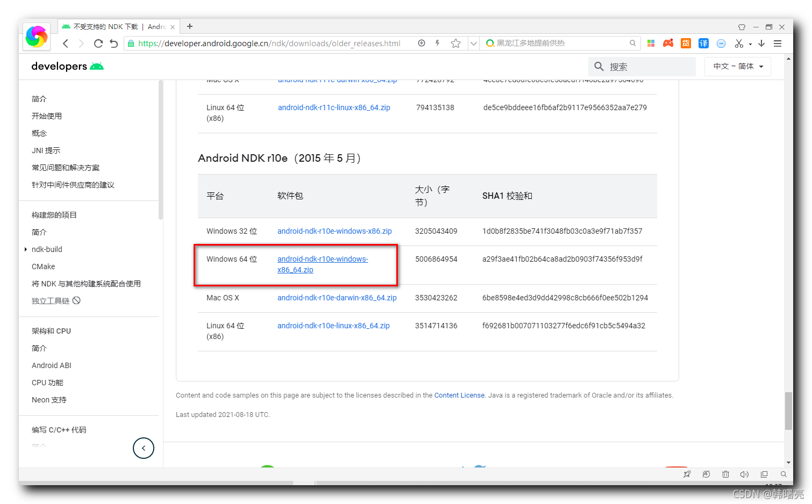Click the 360 search engine logo
812x504 pixels.
coord(490,43)
